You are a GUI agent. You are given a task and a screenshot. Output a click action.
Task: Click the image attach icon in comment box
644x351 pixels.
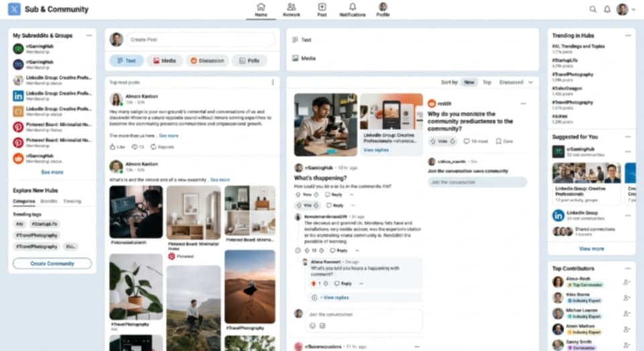[323, 325]
